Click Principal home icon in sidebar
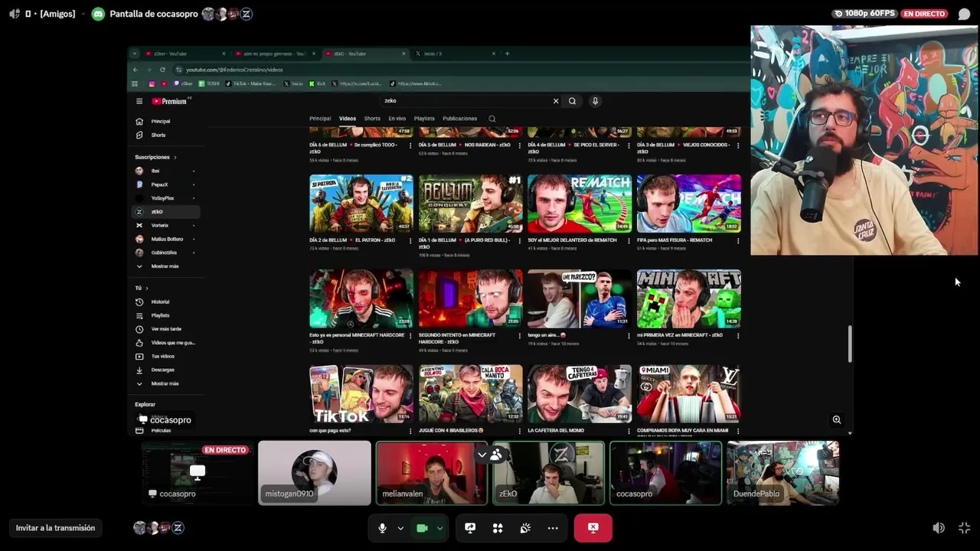The width and height of the screenshot is (980, 551). [139, 121]
